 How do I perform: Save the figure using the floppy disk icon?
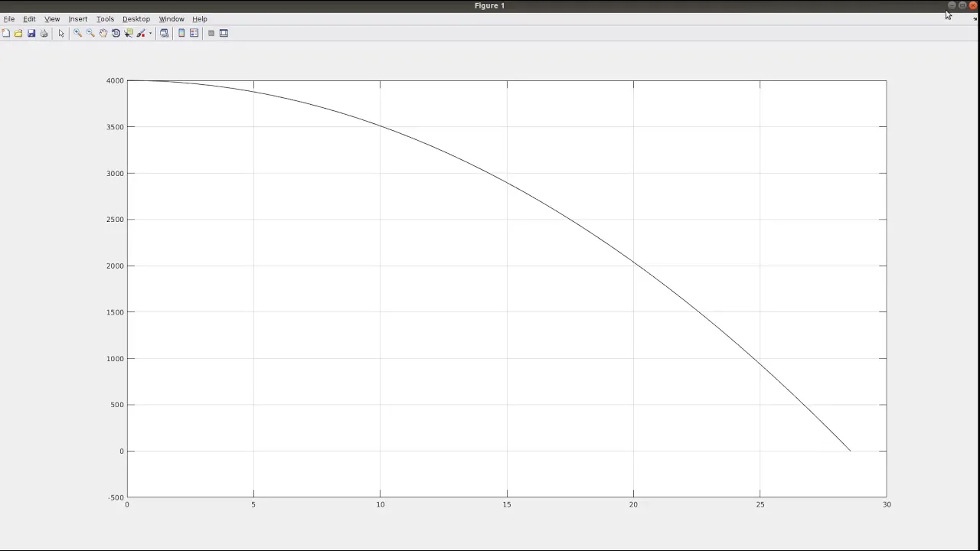[31, 33]
